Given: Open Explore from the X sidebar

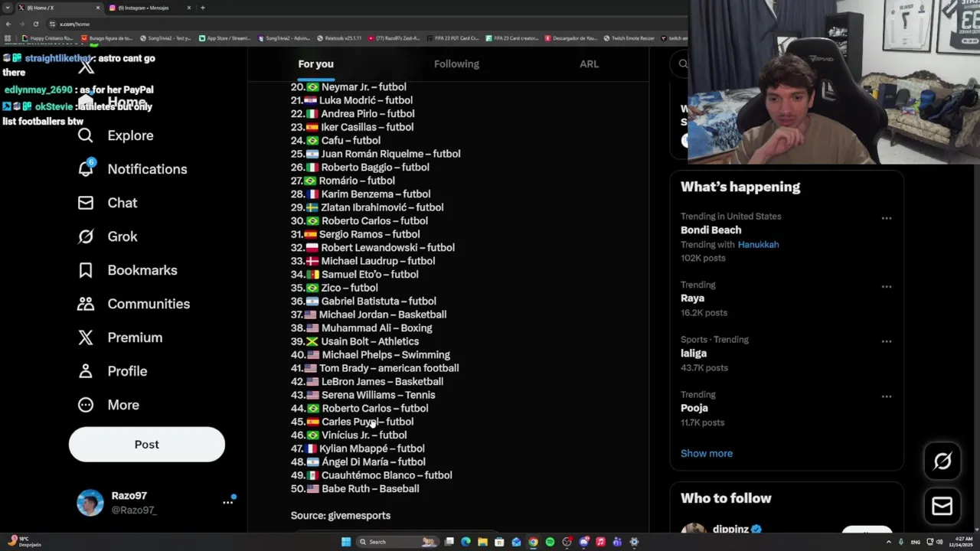Looking at the screenshot, I should [x=115, y=135].
